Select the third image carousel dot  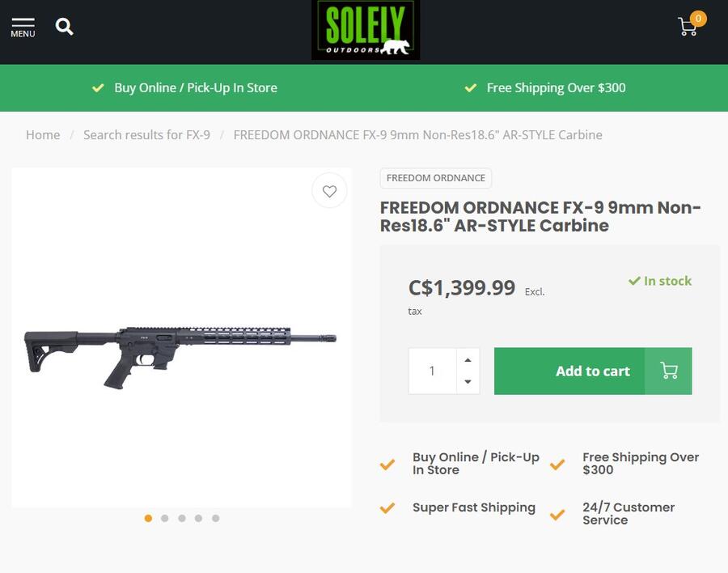(182, 518)
